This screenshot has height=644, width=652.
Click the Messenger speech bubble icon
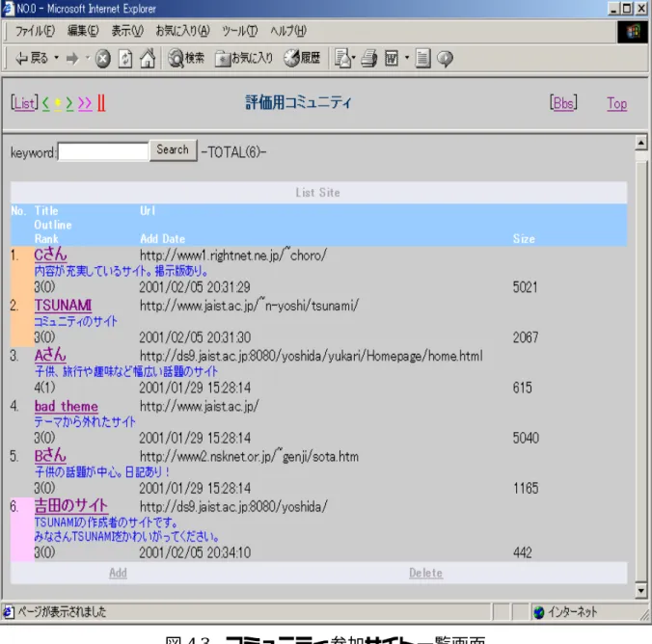[445, 58]
